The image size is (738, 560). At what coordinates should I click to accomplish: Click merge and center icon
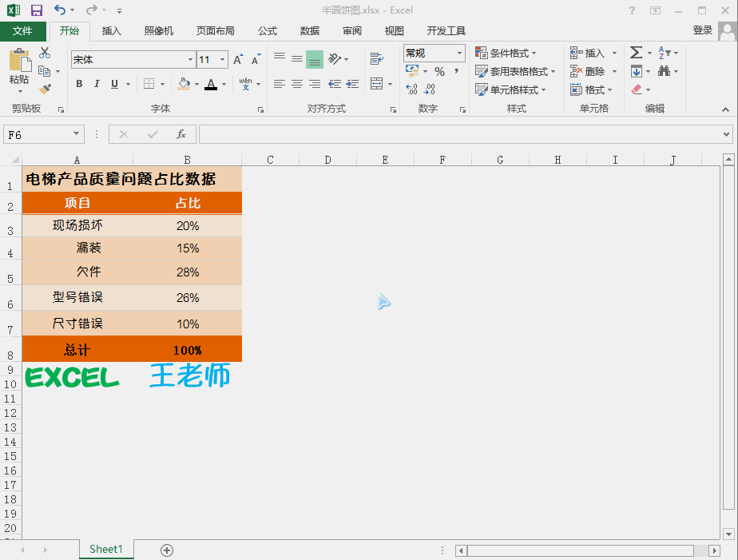pyautogui.click(x=376, y=84)
